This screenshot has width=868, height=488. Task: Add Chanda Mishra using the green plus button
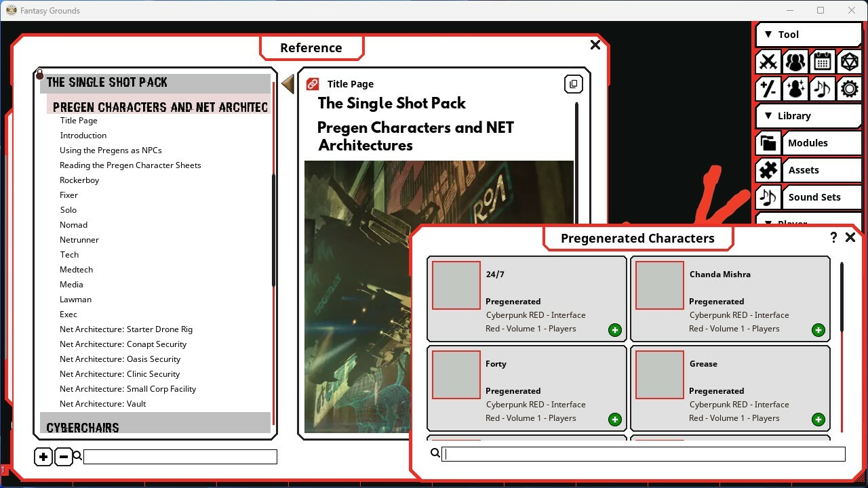818,330
